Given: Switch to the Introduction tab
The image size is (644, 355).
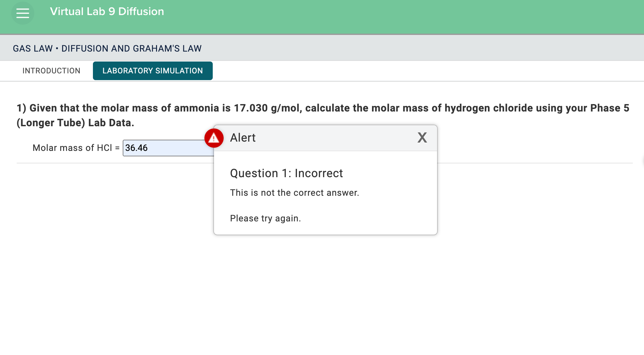Looking at the screenshot, I should click(x=51, y=71).
